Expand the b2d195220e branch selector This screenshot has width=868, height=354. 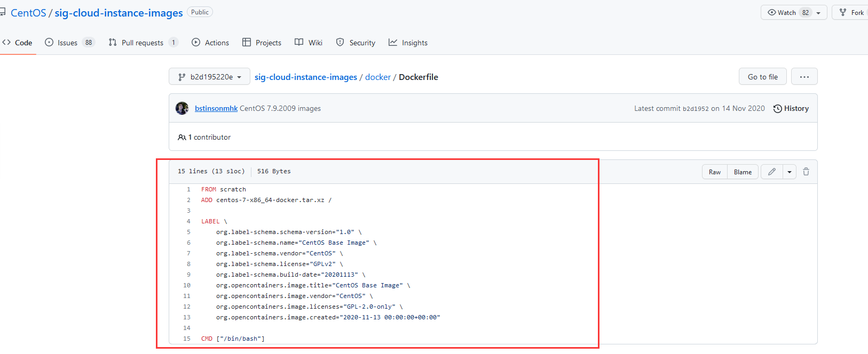(x=210, y=77)
